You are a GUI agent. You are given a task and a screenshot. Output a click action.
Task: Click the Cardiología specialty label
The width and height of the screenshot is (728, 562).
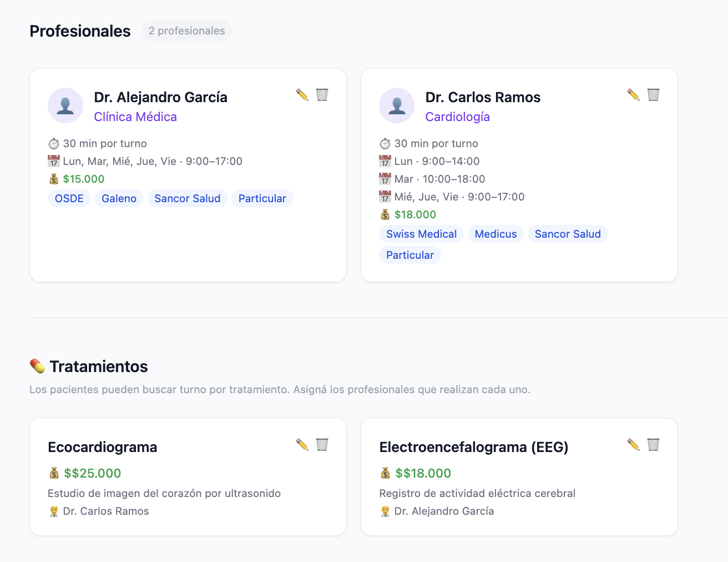[458, 117]
